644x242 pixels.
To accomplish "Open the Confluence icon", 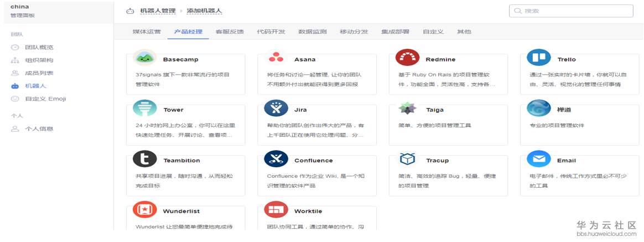I will tap(276, 159).
